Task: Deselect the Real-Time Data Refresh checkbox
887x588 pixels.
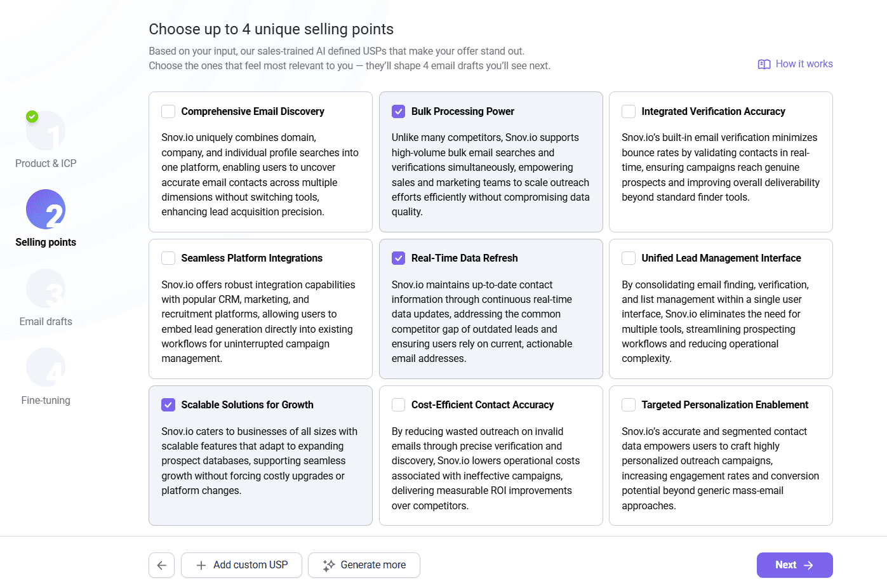Action: tap(399, 258)
